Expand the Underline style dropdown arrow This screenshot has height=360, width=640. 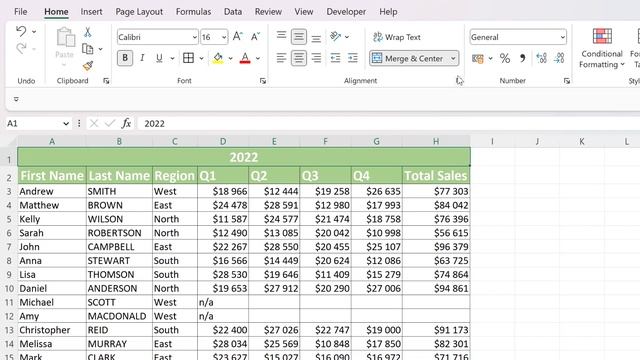[172, 58]
